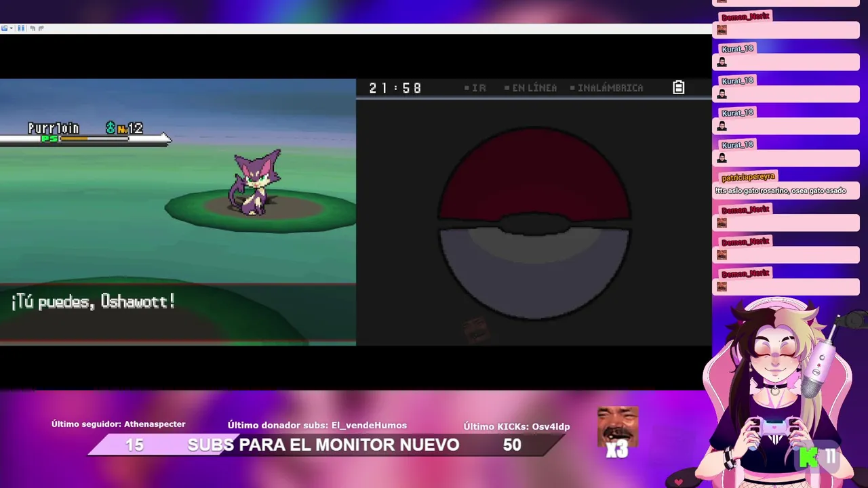Click the left grey arrow icon in emulator toolbar
Screen dimensions: 868x488
pos(32,28)
